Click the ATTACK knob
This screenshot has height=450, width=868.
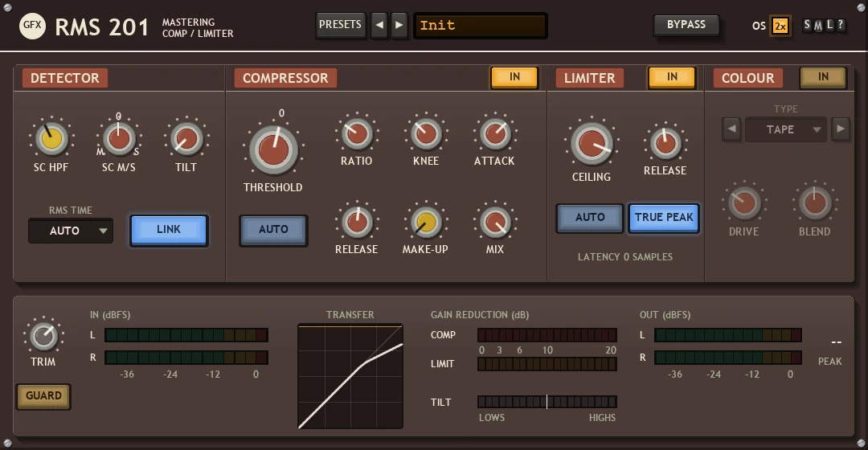pyautogui.click(x=495, y=133)
